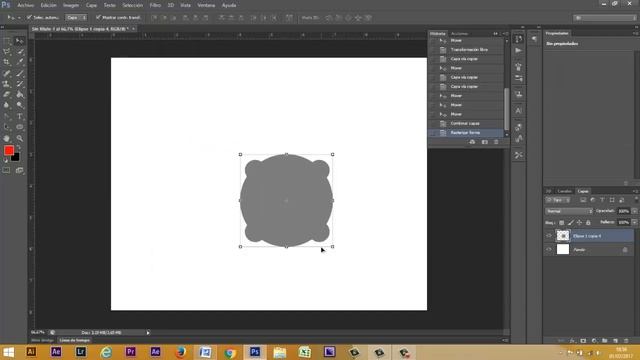Open Illustrator from the taskbar
The image size is (640, 360).
pos(31,352)
